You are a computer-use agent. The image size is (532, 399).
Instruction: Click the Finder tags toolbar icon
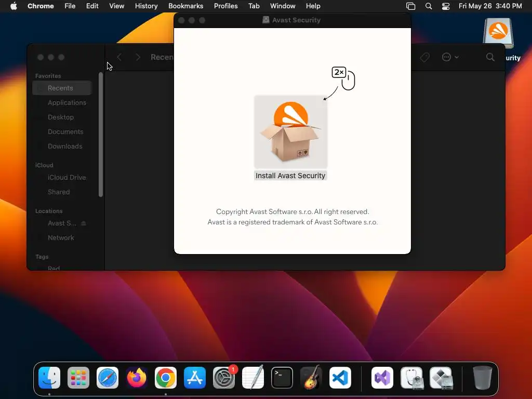click(x=424, y=57)
